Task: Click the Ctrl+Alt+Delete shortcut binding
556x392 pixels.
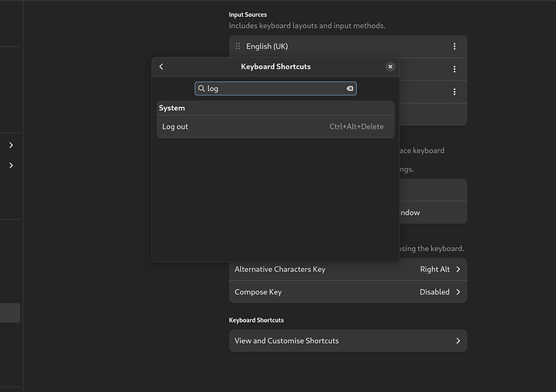Action: point(356,126)
